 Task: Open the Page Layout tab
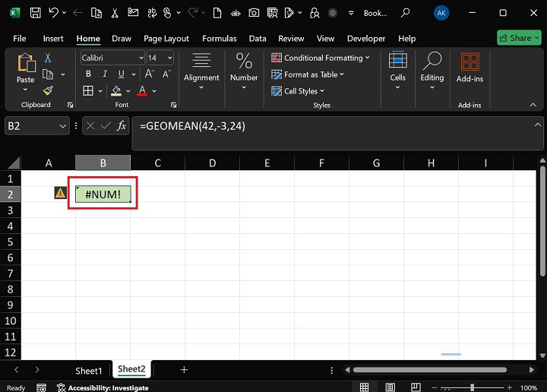(166, 38)
